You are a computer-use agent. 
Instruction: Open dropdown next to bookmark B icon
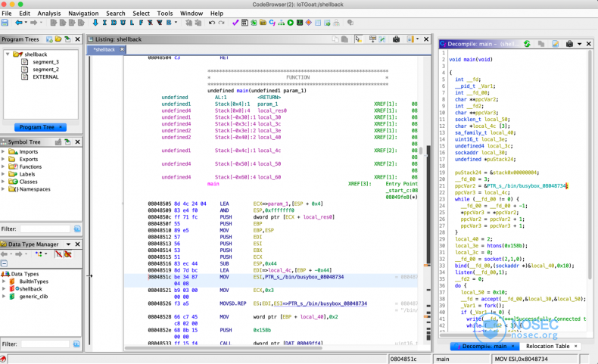click(x=176, y=23)
